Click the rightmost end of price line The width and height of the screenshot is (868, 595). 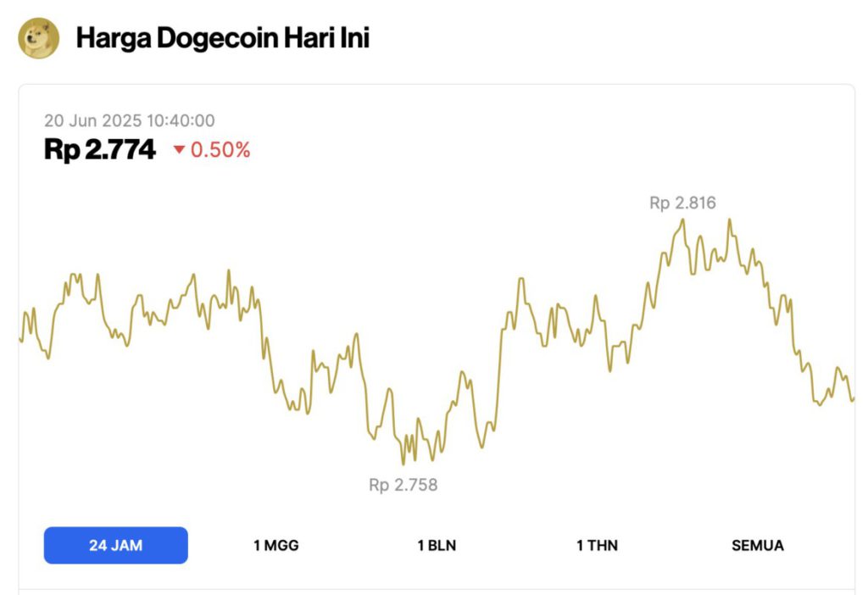click(x=853, y=399)
